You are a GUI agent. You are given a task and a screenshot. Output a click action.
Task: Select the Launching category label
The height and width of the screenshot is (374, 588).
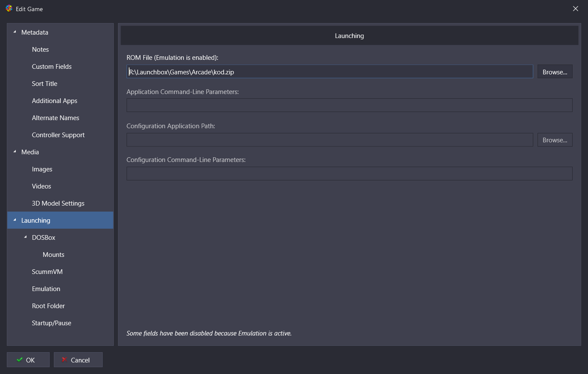coord(36,221)
